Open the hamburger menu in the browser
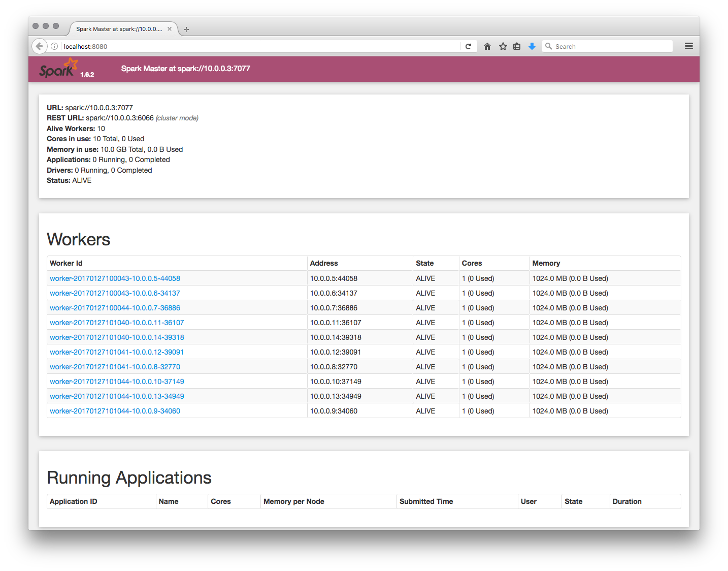 (689, 46)
